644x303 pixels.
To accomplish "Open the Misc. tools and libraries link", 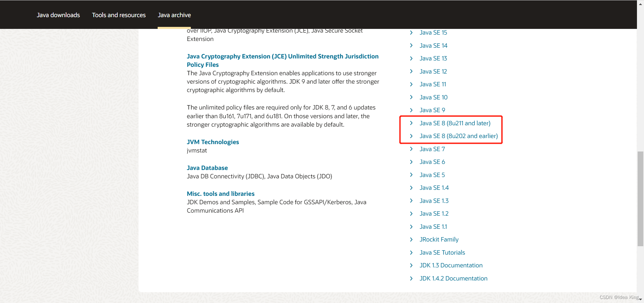I will [x=220, y=194].
